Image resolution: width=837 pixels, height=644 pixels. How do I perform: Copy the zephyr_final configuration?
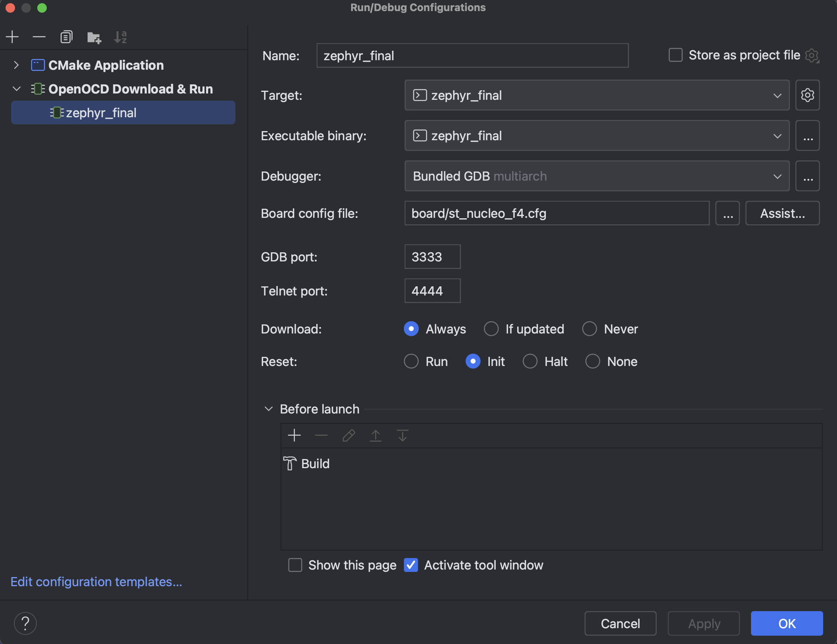click(66, 37)
